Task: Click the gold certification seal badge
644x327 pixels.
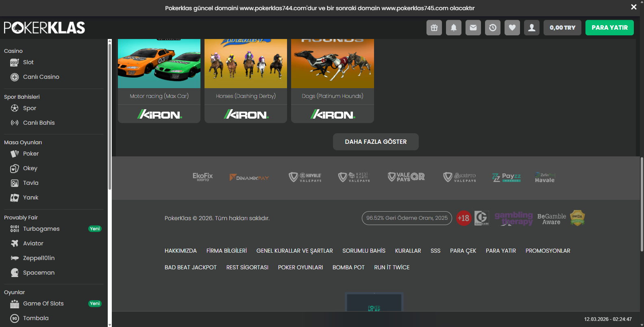Action: pos(577,218)
